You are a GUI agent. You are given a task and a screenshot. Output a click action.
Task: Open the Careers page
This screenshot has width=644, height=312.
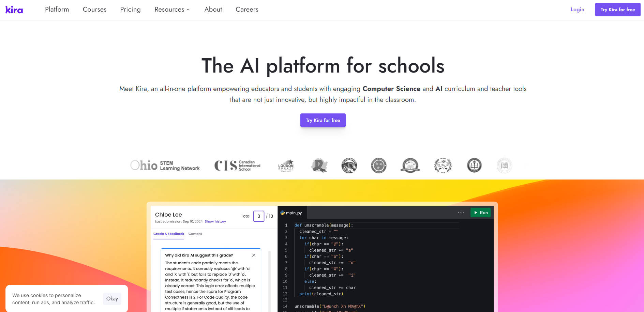click(247, 10)
